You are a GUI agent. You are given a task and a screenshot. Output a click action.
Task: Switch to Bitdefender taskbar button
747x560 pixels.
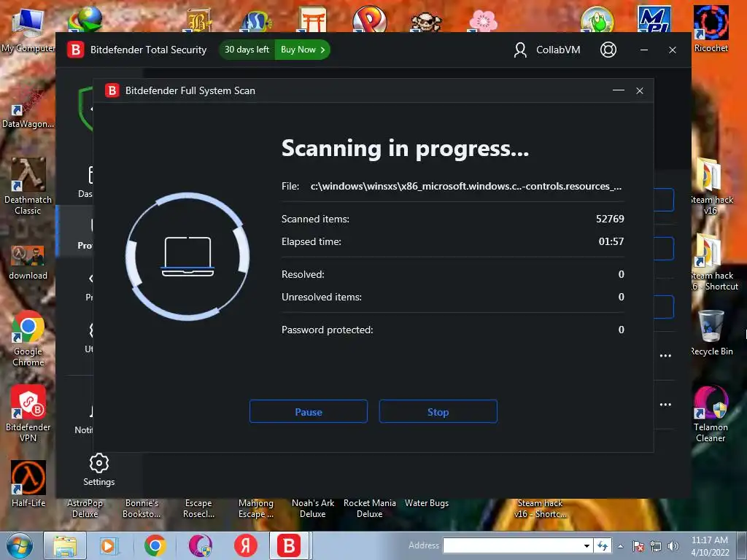click(289, 545)
